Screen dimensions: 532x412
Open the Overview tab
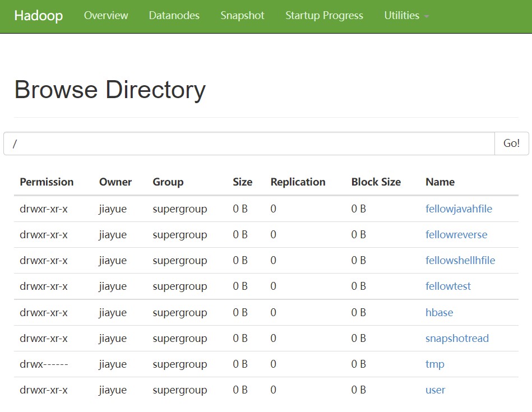click(x=106, y=16)
